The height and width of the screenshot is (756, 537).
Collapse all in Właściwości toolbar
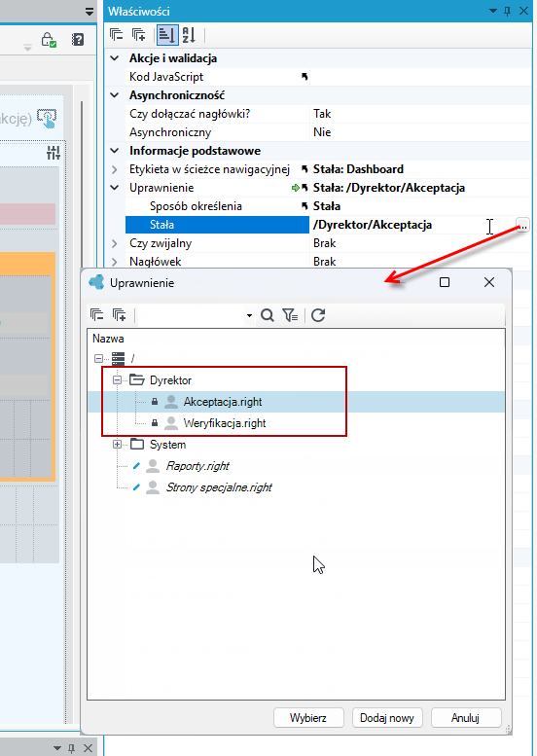pyautogui.click(x=116, y=35)
